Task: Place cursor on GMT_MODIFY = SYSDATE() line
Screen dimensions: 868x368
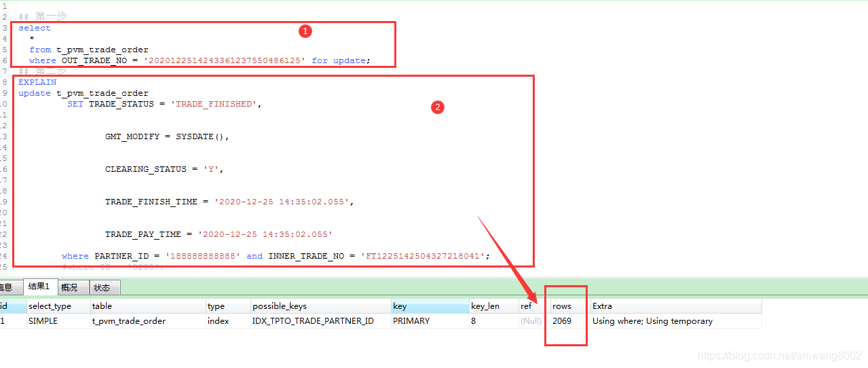Action: point(168,136)
